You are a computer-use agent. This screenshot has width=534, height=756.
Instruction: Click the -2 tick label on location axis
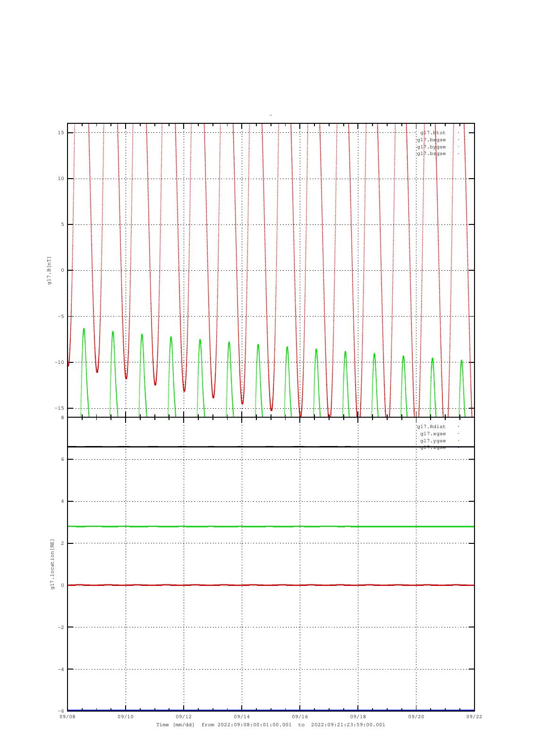coord(61,627)
